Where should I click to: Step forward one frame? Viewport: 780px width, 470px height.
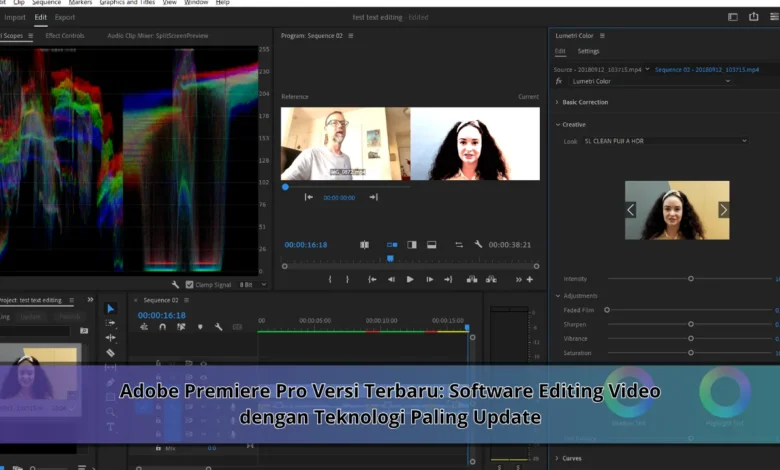pyautogui.click(x=429, y=280)
